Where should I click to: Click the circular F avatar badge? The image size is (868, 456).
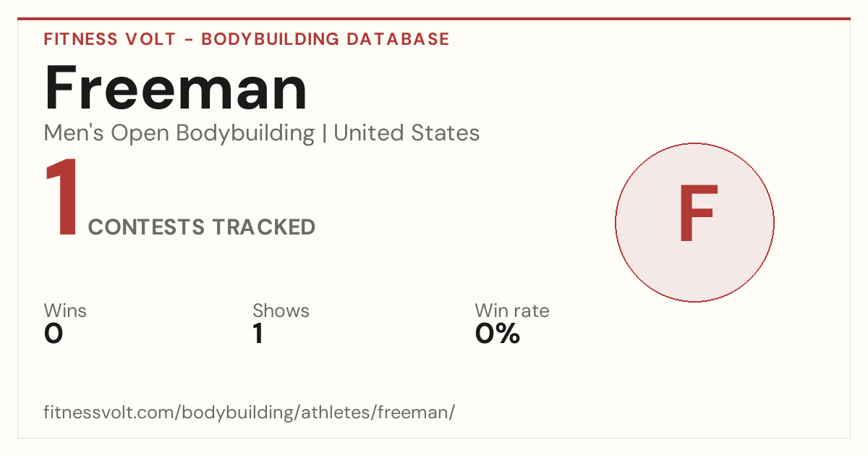(694, 222)
